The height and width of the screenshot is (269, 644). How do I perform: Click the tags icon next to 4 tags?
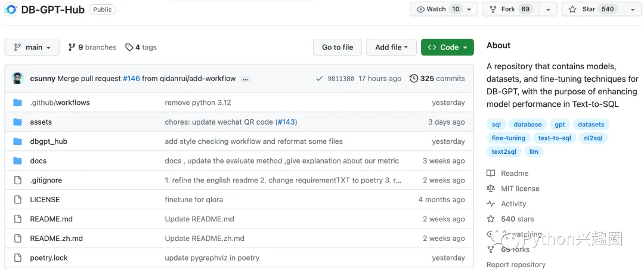click(x=129, y=47)
